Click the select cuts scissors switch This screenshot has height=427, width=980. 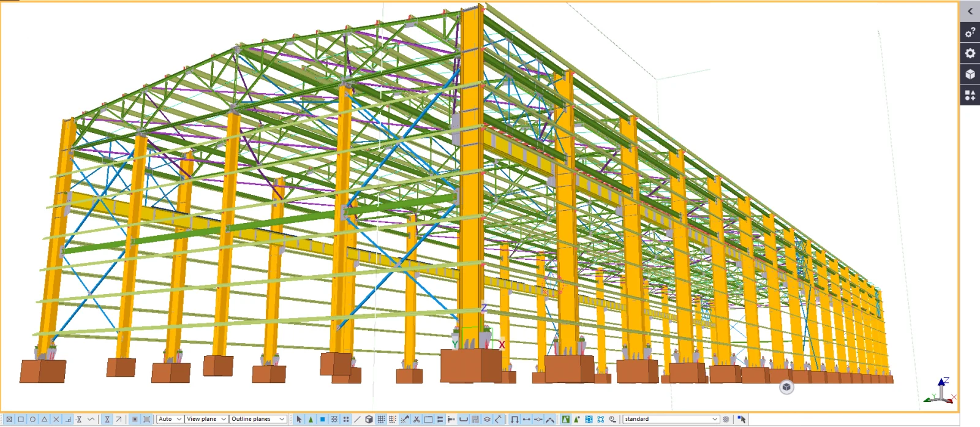[x=417, y=419]
